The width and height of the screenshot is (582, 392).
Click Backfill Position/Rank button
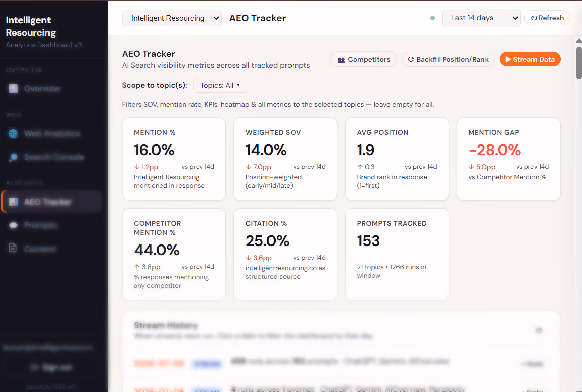pos(448,59)
